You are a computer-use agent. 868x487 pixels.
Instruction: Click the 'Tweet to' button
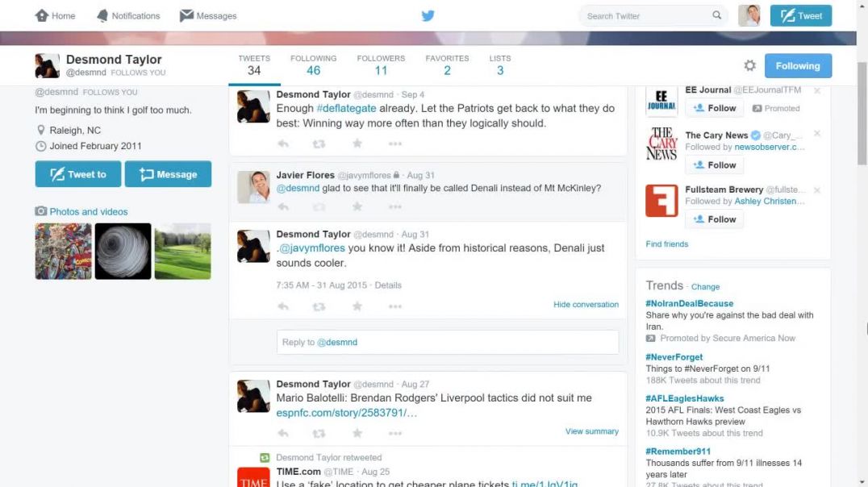click(78, 174)
